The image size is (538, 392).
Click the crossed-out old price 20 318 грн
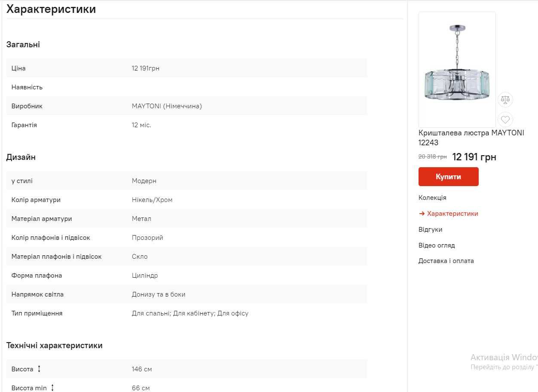[433, 157]
